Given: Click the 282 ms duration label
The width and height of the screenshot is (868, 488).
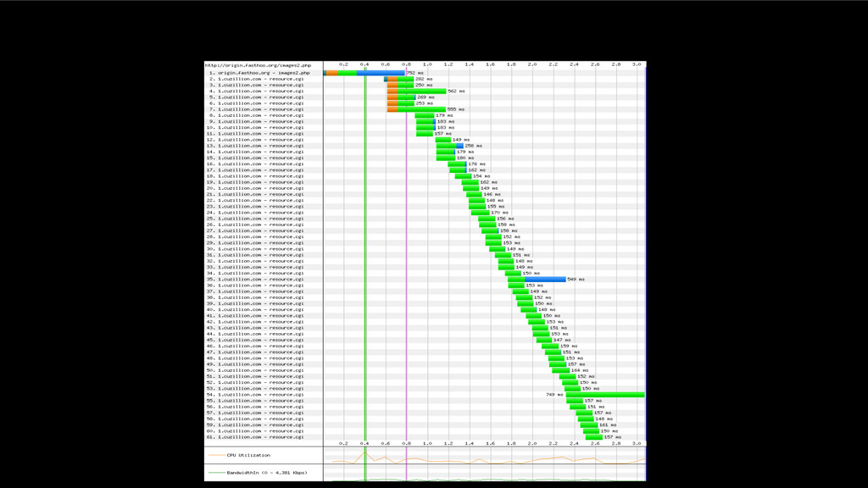Looking at the screenshot, I should coord(424,79).
